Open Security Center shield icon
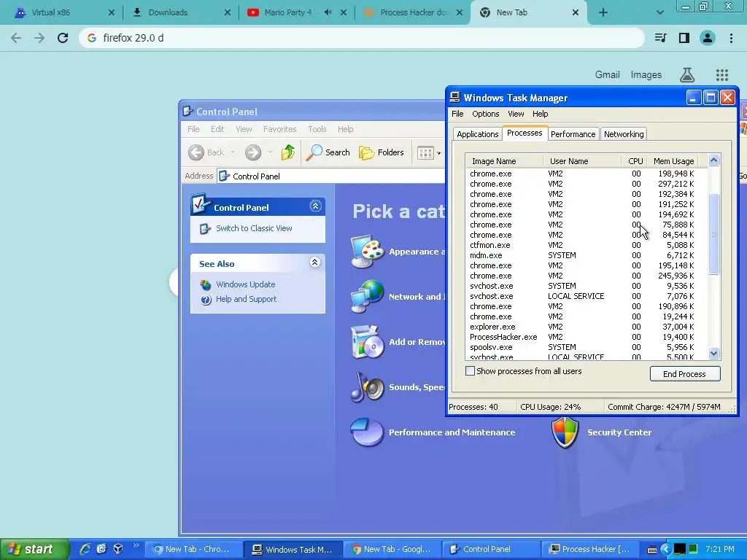 click(565, 432)
